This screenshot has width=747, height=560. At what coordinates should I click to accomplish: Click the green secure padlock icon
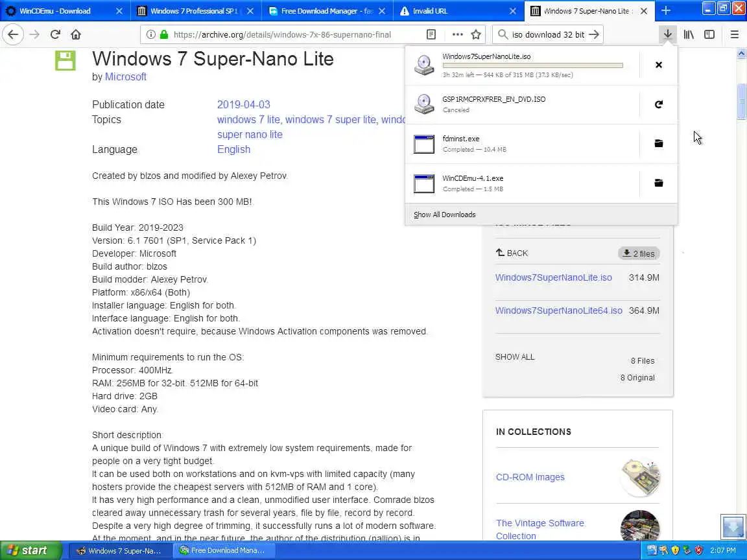164,34
